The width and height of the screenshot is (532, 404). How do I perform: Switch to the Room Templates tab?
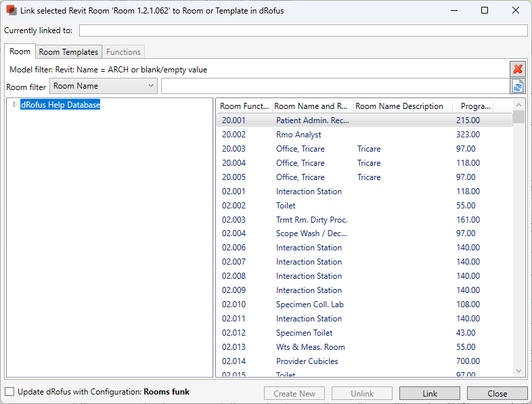coord(68,52)
